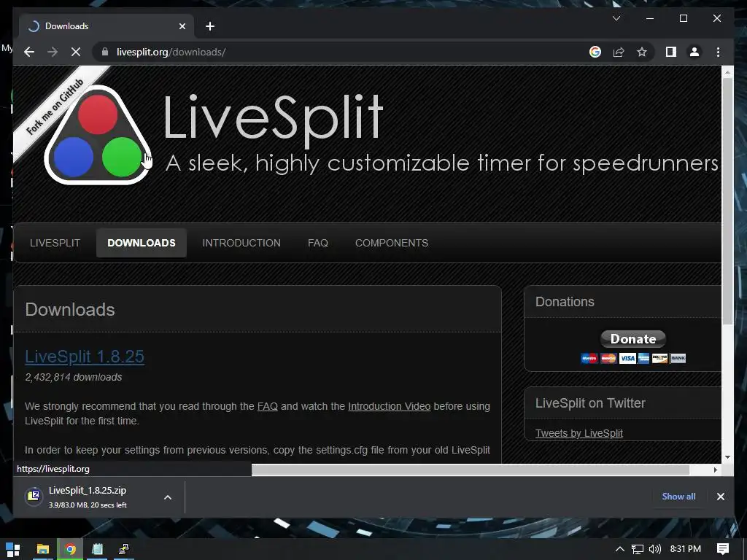Open Chrome three-dot menu
The width and height of the screenshot is (747, 560).
pos(718,52)
